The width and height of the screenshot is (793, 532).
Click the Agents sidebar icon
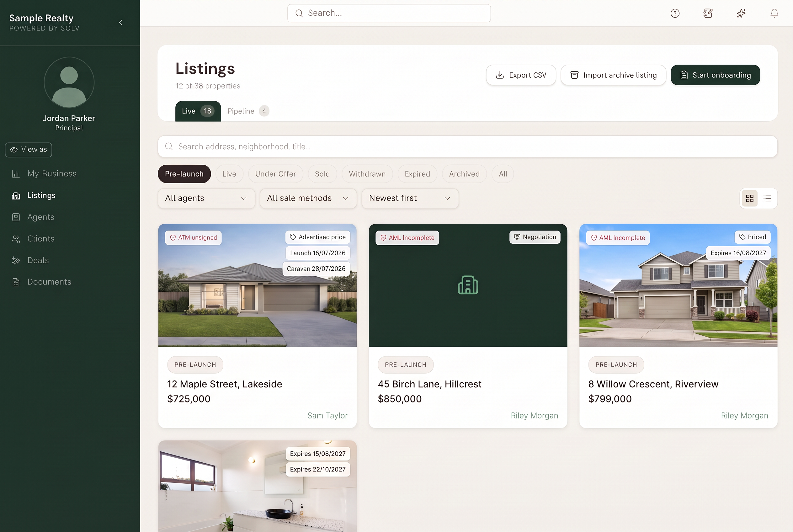point(16,217)
